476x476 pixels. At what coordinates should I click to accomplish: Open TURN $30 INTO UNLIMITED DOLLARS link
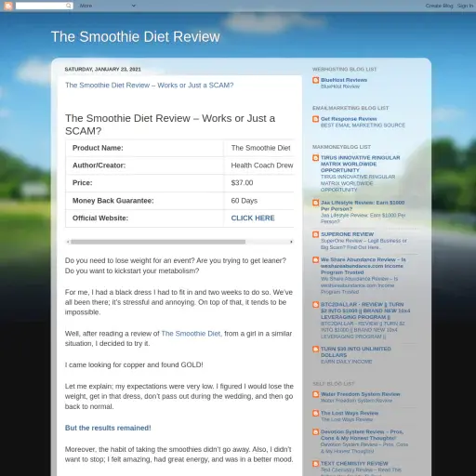(356, 352)
